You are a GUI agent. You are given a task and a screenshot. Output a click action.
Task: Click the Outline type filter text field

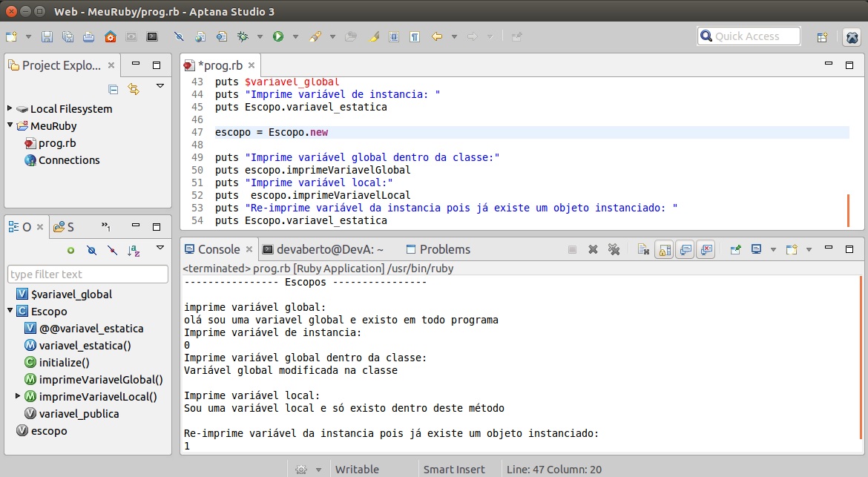point(88,274)
